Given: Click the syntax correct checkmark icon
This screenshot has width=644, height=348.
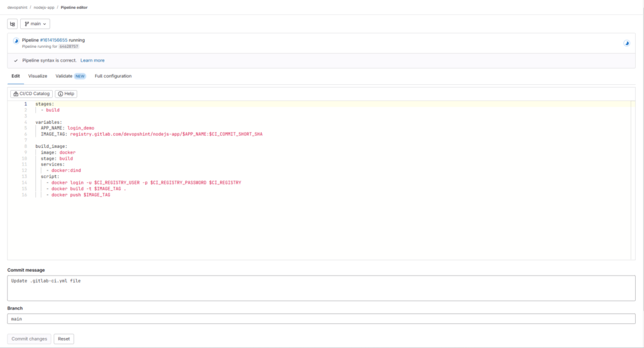Looking at the screenshot, I should pyautogui.click(x=16, y=60).
